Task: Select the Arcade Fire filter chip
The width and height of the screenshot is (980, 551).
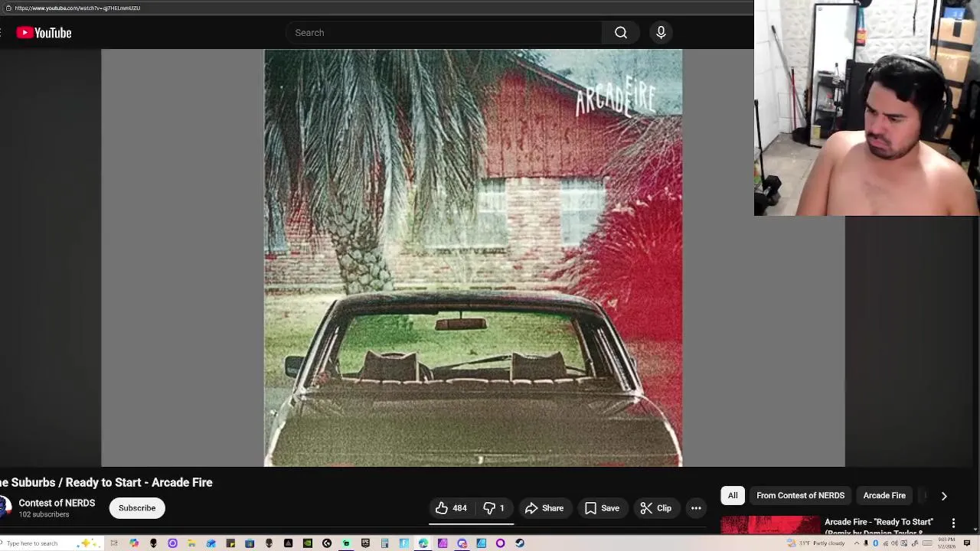Action: (x=884, y=496)
